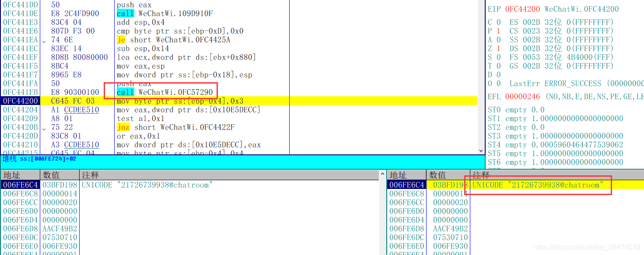The width and height of the screenshot is (644, 255).
Task: Select address 006FE6C4 in the left stack pane
Action: coord(21,185)
